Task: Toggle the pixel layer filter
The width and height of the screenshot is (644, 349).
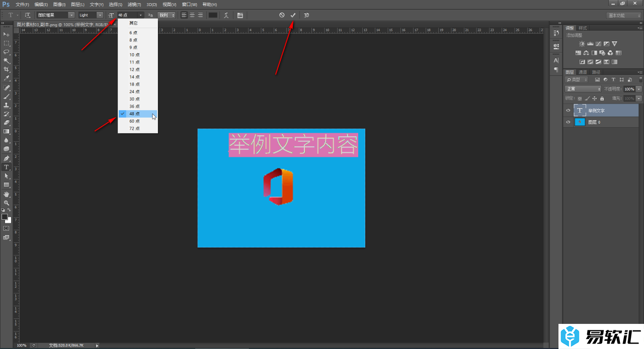Action: [x=597, y=79]
